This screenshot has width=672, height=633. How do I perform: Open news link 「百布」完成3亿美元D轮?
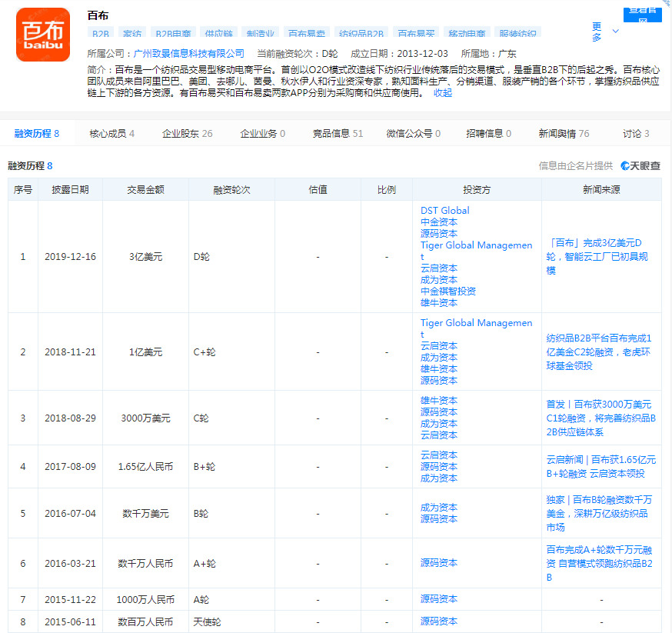597,257
